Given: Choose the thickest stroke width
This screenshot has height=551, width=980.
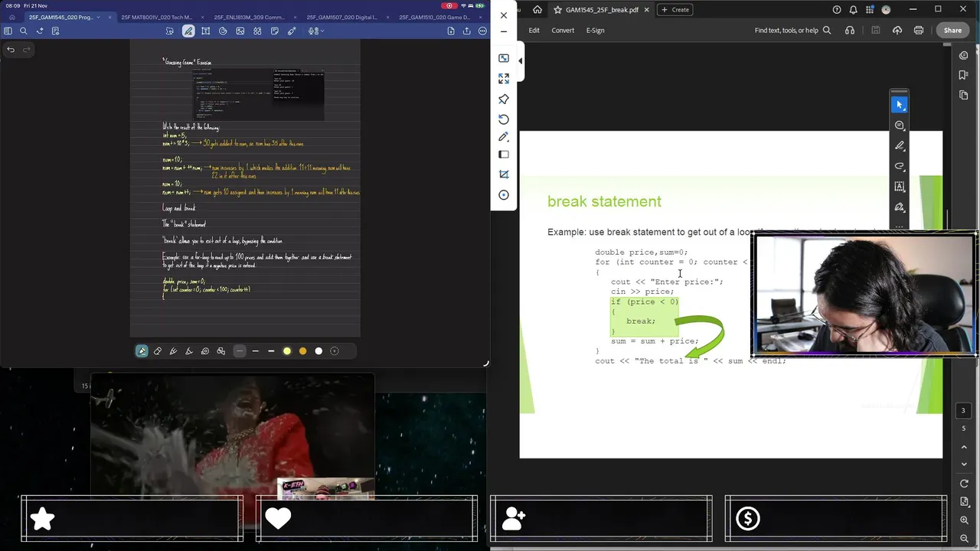Looking at the screenshot, I should [271, 351].
